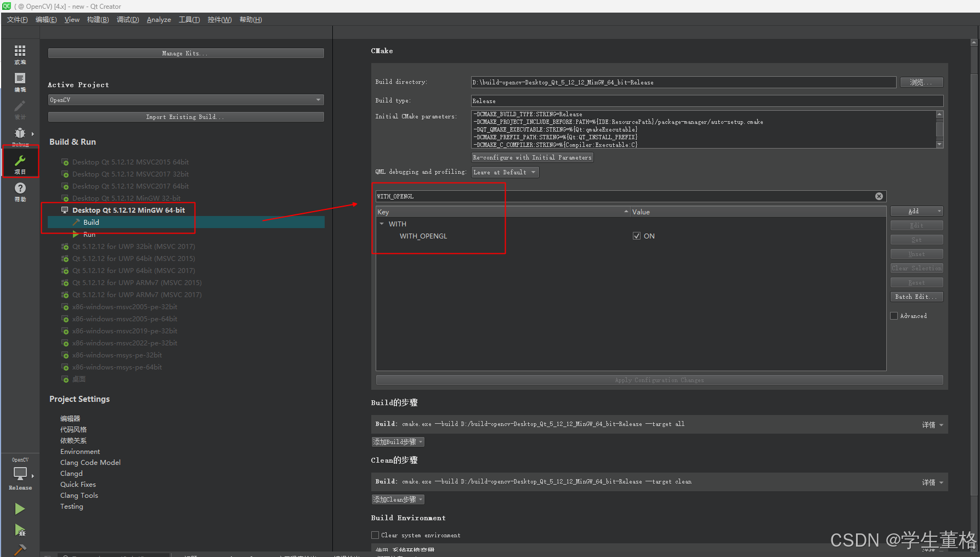Open the Add Build step dropdown
The height and width of the screenshot is (557, 980).
(x=398, y=442)
